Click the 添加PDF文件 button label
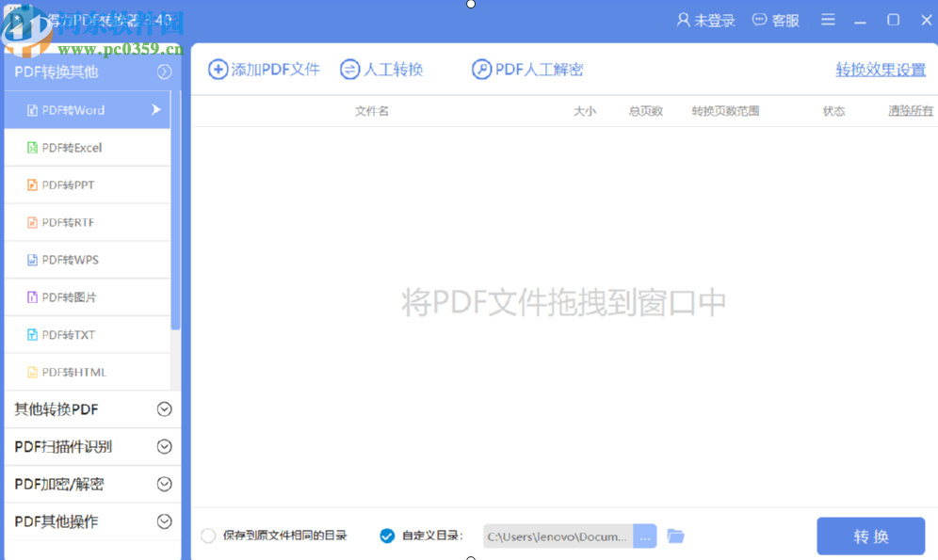Viewport: 938px width, 560px height. click(x=275, y=70)
